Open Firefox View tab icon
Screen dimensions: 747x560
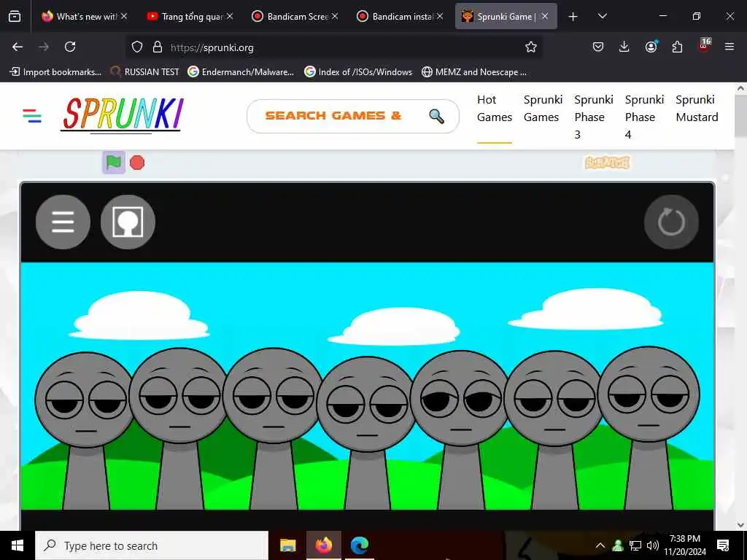(15, 17)
